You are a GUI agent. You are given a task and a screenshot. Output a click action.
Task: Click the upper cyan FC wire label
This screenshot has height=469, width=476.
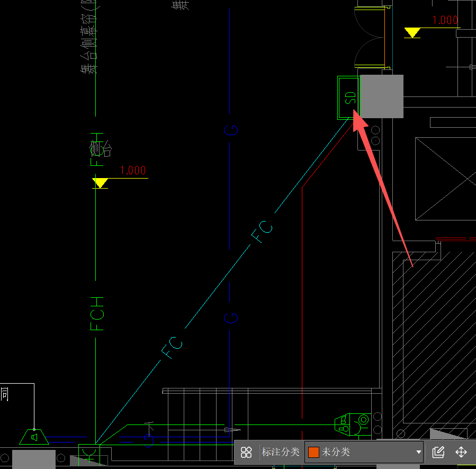click(262, 232)
